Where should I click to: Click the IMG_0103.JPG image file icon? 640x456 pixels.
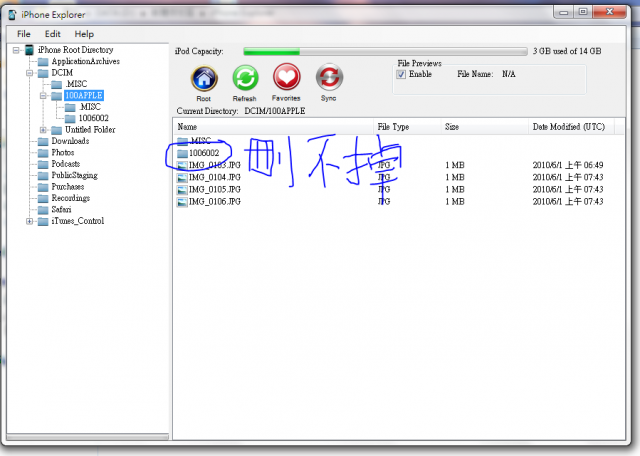click(182, 165)
